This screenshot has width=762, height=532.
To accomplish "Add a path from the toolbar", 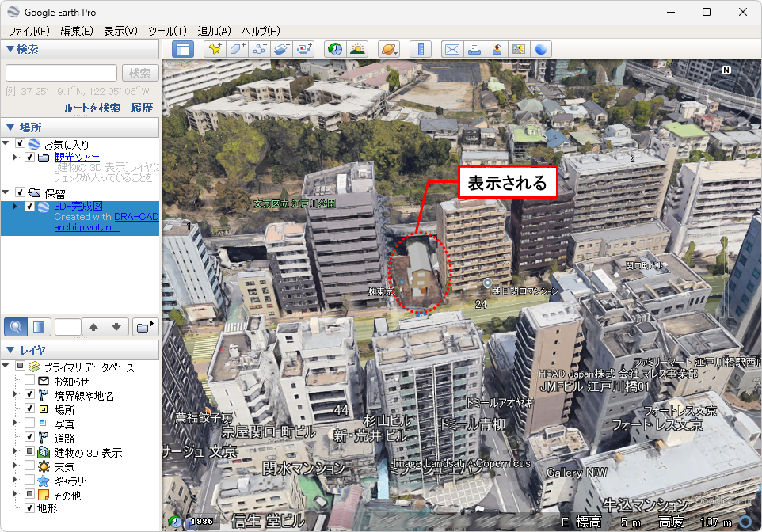I will (x=259, y=50).
